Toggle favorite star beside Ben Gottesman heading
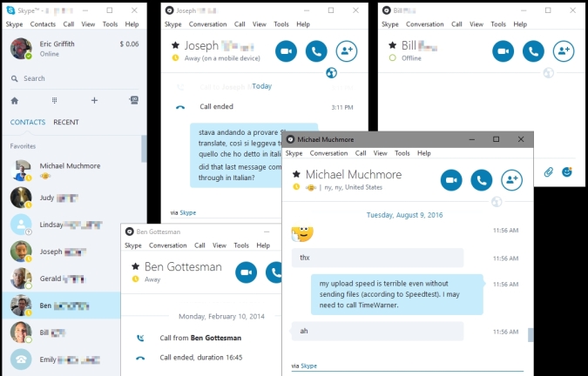 click(x=135, y=266)
